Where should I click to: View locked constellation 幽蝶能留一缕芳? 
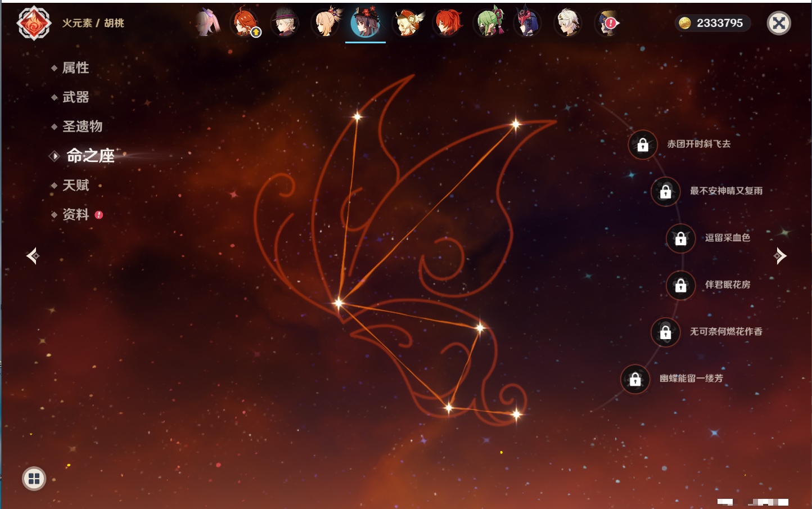coord(635,380)
